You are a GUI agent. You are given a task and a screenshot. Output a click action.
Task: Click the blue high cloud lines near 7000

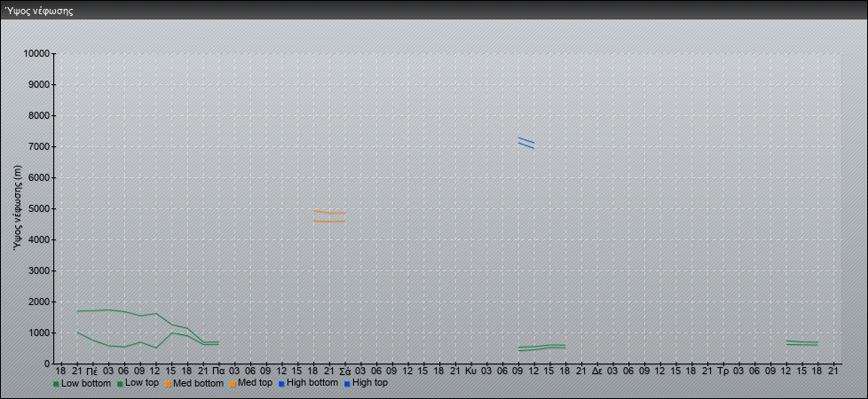click(526, 143)
